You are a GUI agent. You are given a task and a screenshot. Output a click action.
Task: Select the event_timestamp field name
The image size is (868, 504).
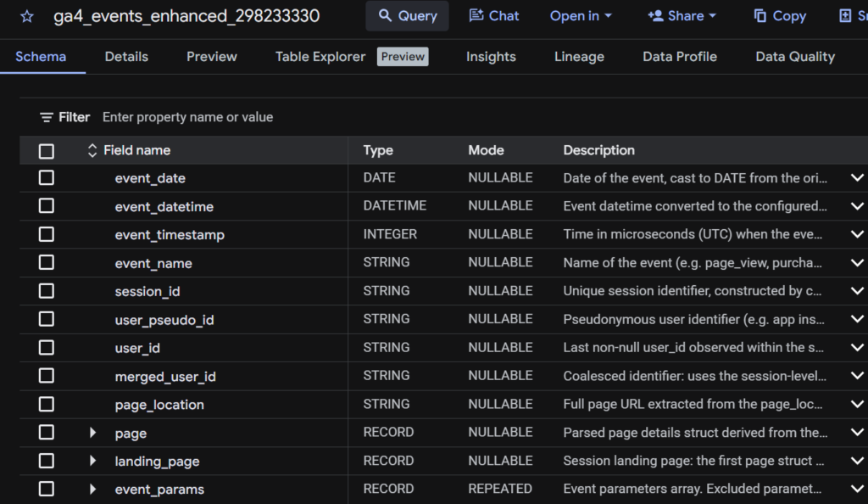[x=170, y=235]
